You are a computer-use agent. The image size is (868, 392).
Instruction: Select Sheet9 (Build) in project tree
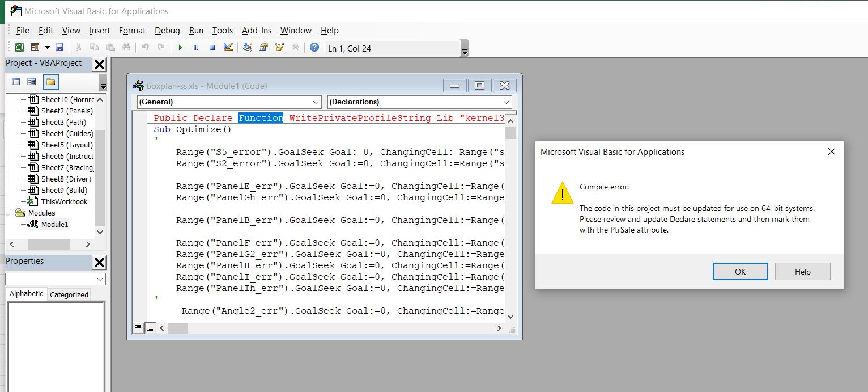64,190
